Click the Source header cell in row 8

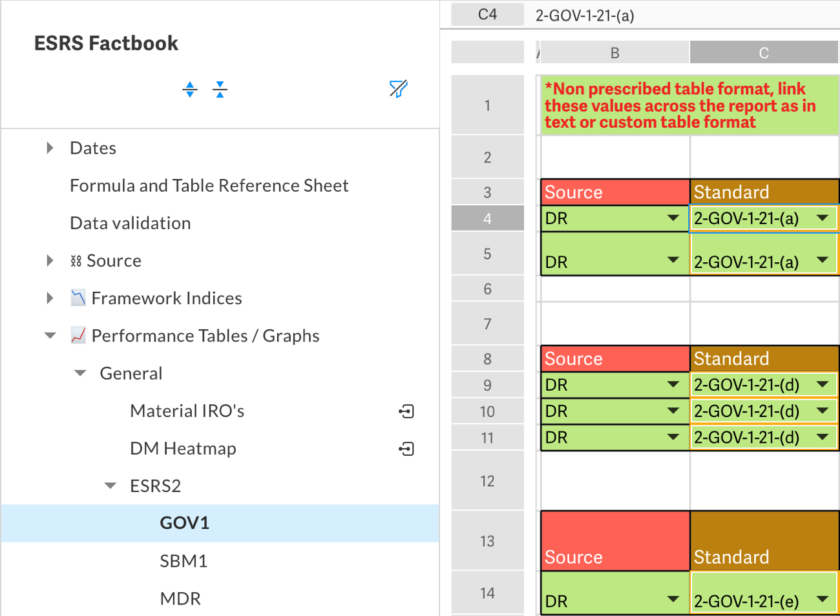(615, 359)
